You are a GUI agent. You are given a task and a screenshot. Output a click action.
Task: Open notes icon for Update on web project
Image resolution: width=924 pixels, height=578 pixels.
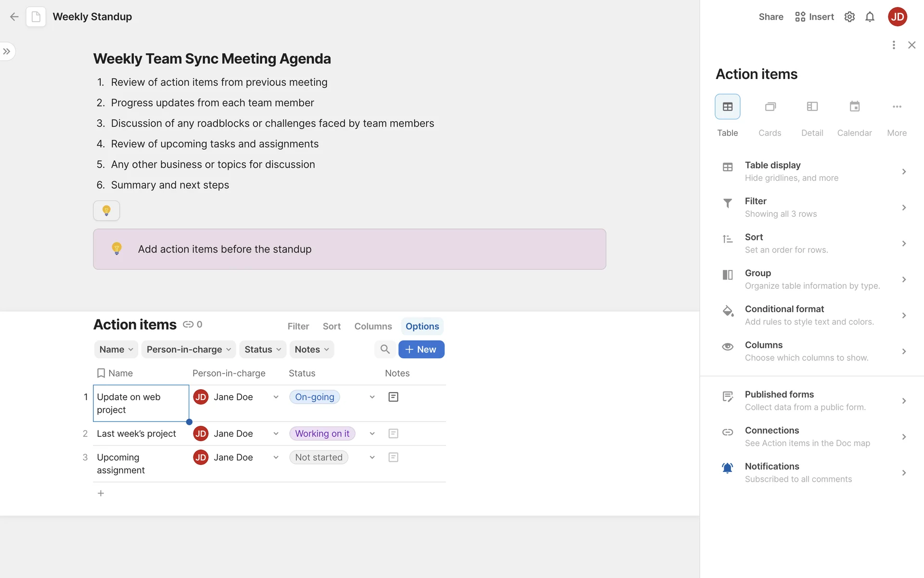pyautogui.click(x=393, y=397)
